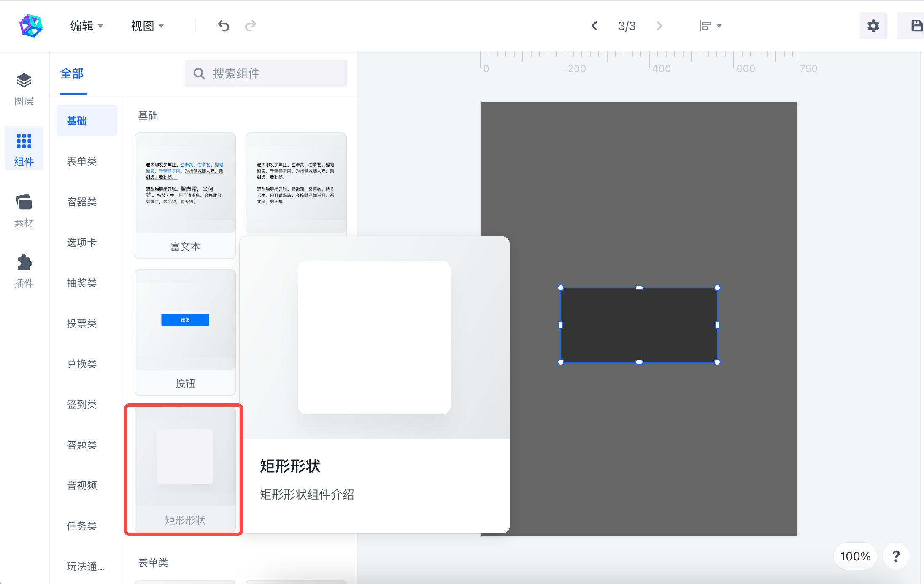The image size is (924, 584).
Task: Click the 100% zoom level button
Action: [855, 556]
